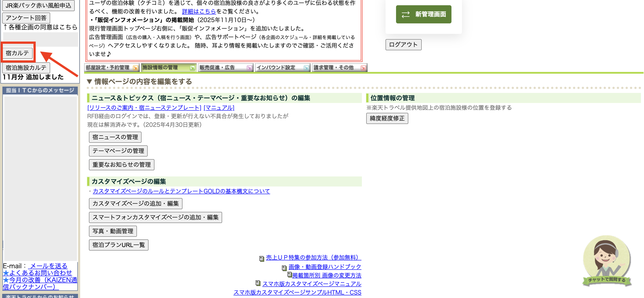Collapse the 情報ページの内容を編集をする section triangle
644x298 pixels.
coord(90,82)
